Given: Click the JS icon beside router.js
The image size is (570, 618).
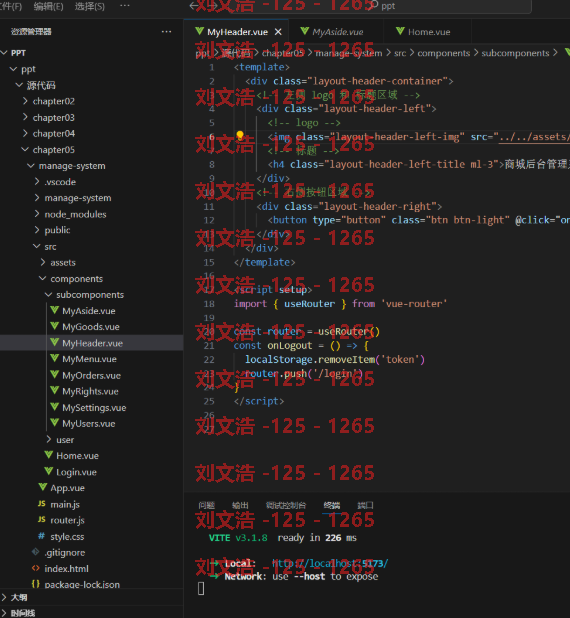Looking at the screenshot, I should tap(42, 520).
